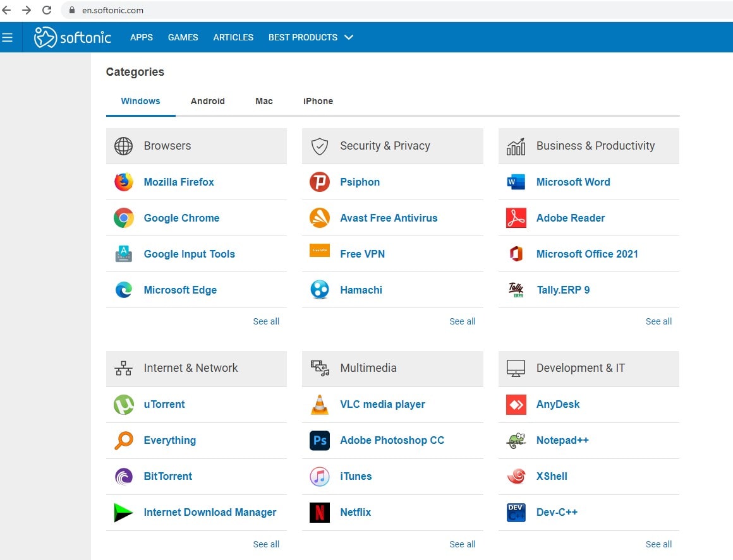Expand the Multimedia category header
Image resolution: width=733 pixels, height=560 pixels.
(x=368, y=368)
